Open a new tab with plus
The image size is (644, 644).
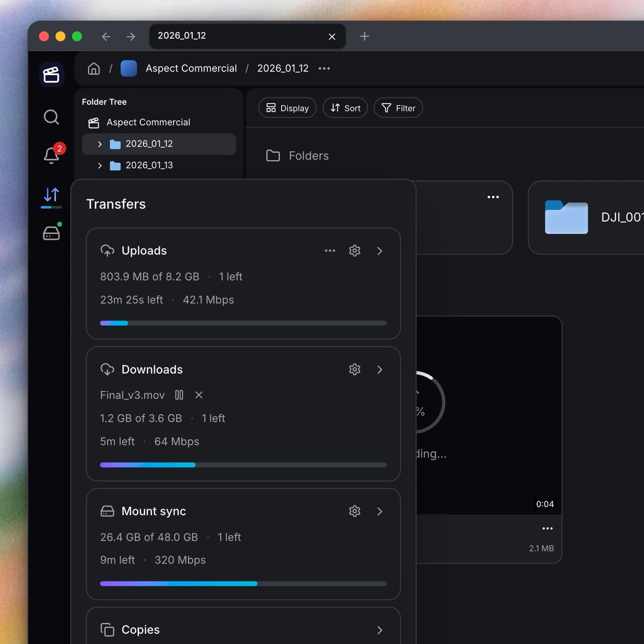point(365,36)
